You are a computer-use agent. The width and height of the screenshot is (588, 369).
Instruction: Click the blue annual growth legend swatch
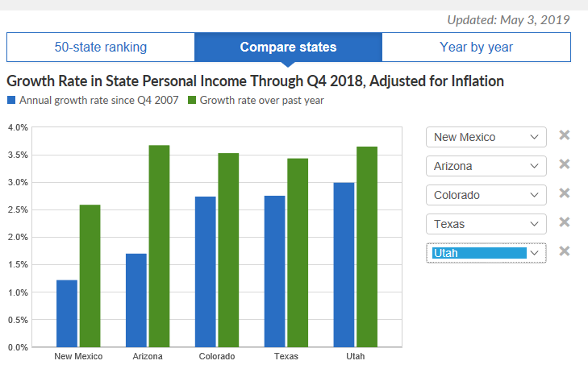11,101
